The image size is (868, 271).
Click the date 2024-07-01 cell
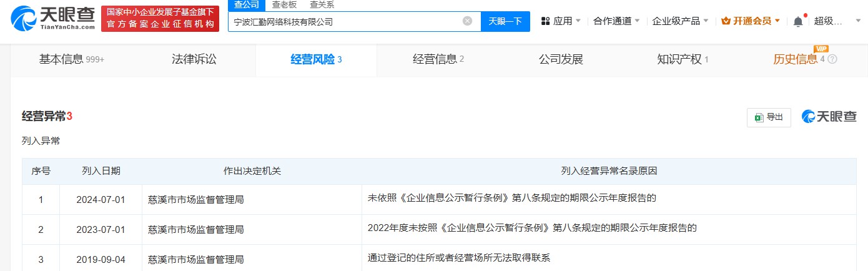coord(101,200)
